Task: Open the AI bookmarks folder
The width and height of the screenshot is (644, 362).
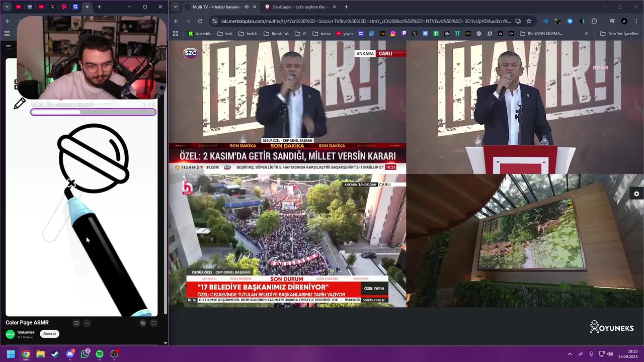Action: 300,34
